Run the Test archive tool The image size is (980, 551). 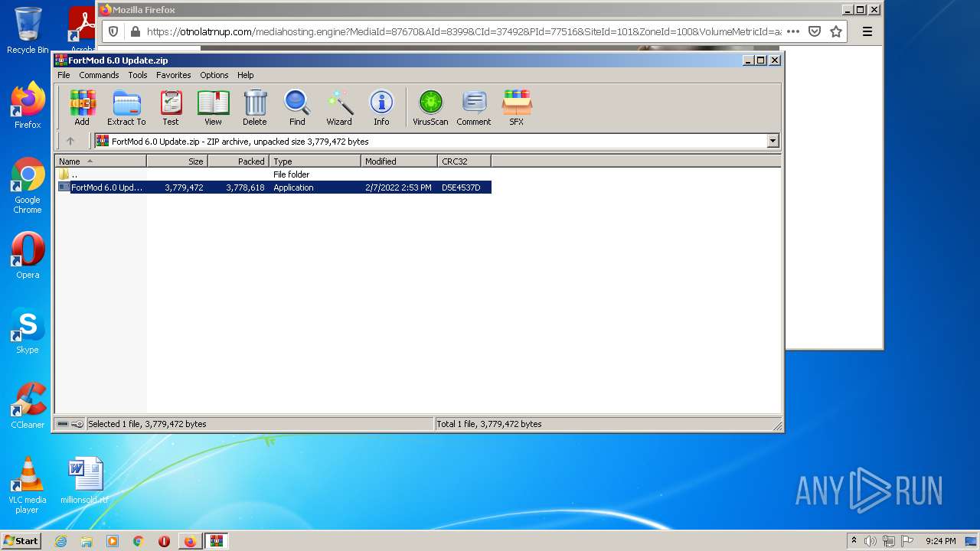171,107
